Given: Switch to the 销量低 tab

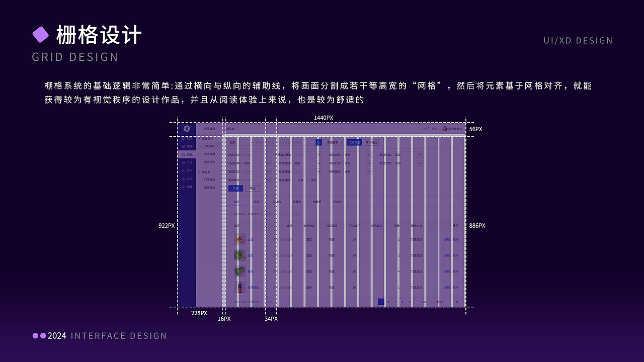Looking at the screenshot, I should (317, 202).
